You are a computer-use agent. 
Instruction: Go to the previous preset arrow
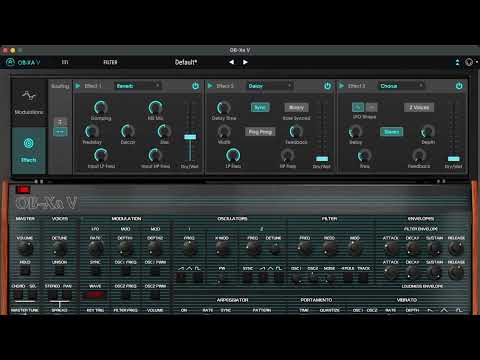(231, 62)
